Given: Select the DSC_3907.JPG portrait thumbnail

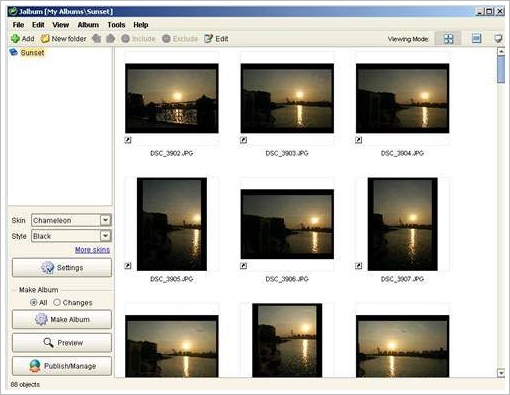Looking at the screenshot, I should click(x=402, y=224).
